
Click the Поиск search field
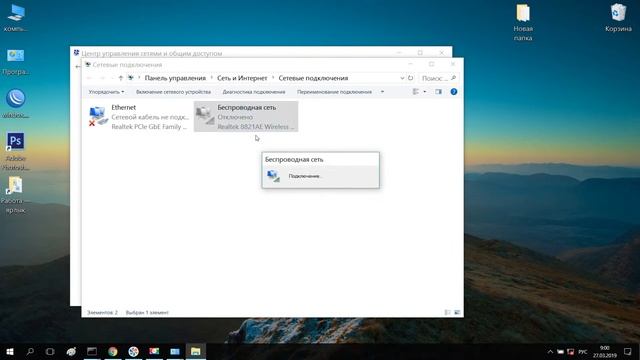[438, 78]
